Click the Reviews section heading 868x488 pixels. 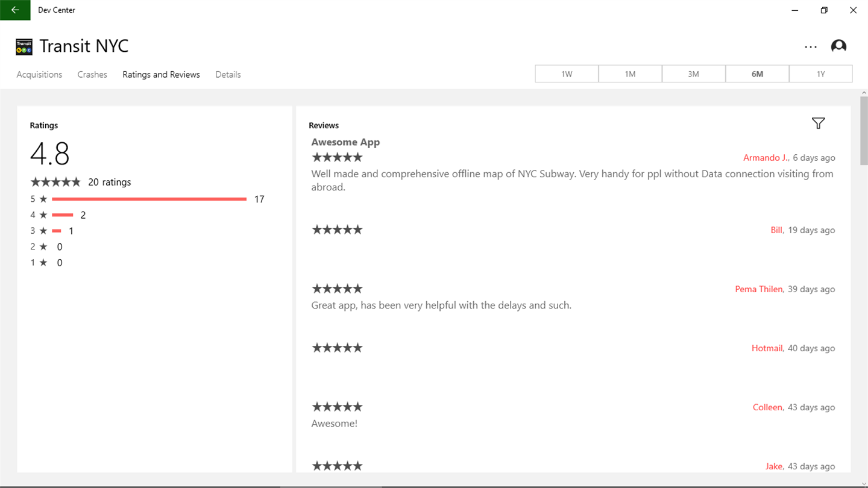pos(324,125)
